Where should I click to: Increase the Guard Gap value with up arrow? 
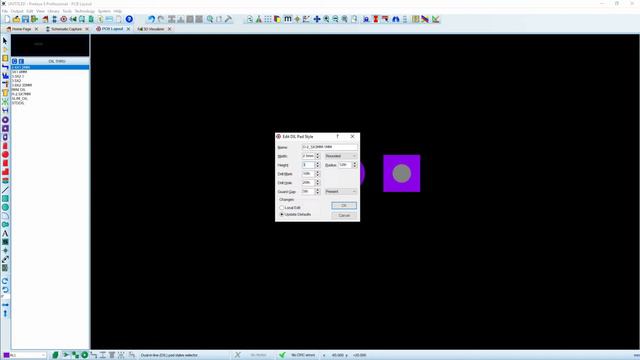(x=318, y=190)
